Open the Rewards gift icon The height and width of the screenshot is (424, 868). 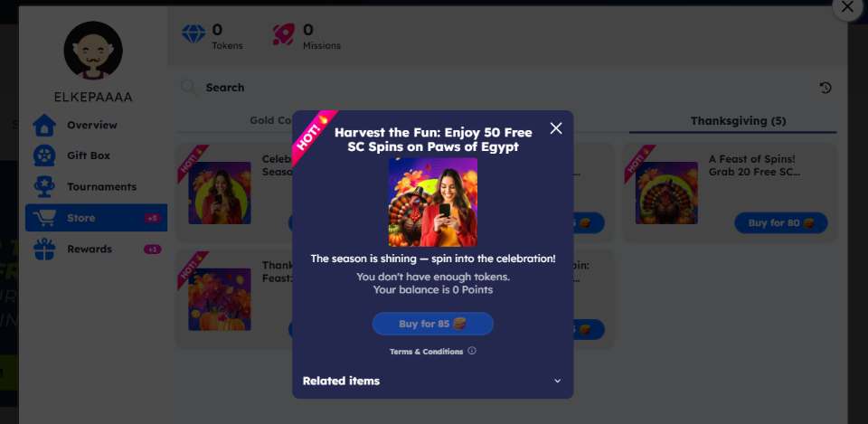click(x=44, y=250)
